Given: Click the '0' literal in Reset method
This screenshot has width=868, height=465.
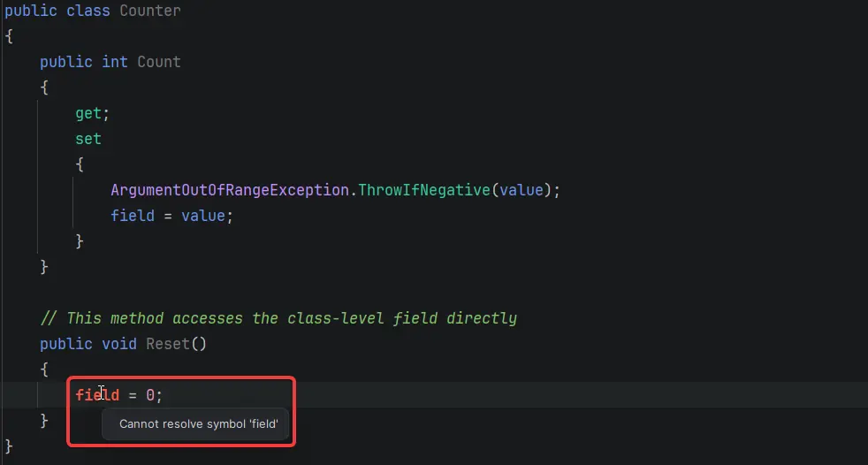Looking at the screenshot, I should (150, 395).
